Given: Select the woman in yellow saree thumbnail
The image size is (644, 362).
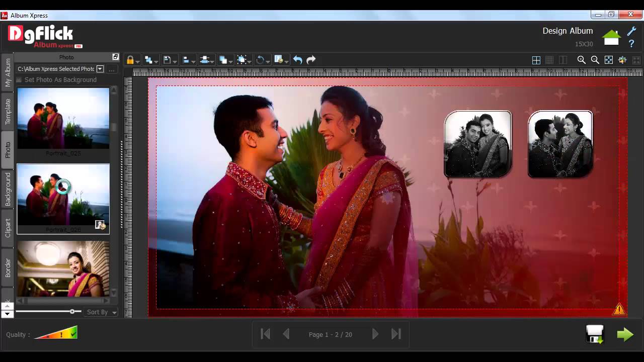Looking at the screenshot, I should click(63, 268).
